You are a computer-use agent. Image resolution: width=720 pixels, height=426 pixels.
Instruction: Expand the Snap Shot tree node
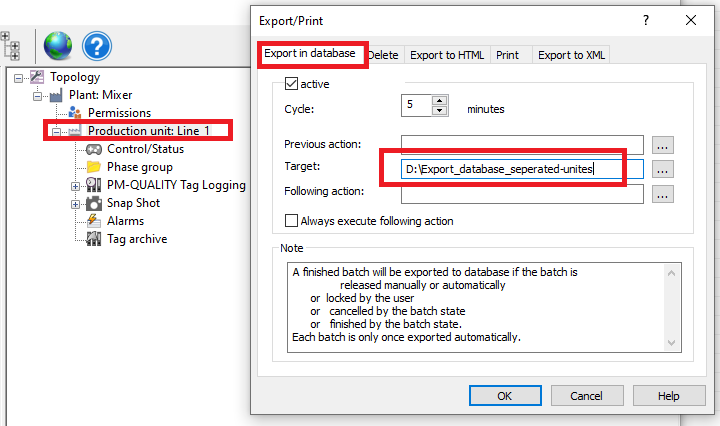point(75,203)
